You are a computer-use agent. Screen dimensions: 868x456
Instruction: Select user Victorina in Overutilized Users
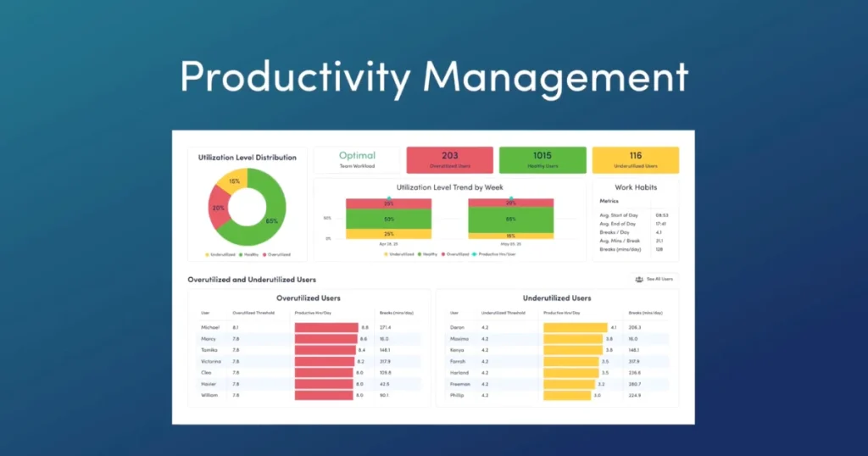[x=211, y=361]
